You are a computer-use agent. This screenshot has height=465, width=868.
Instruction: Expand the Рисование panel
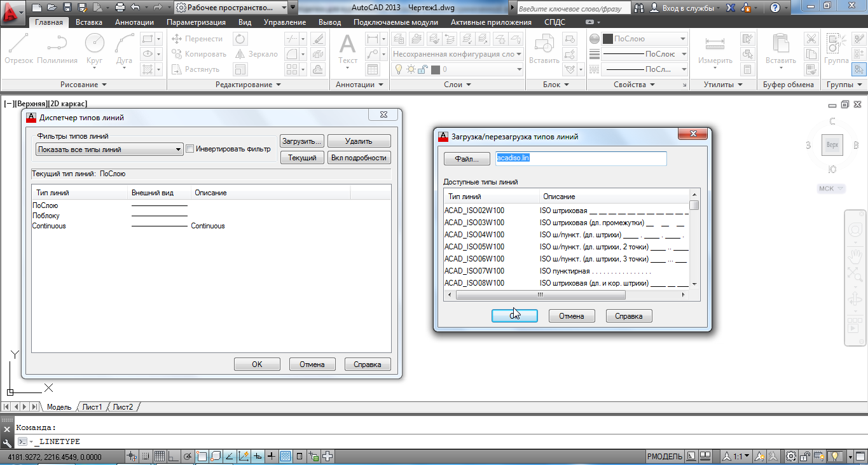[83, 85]
